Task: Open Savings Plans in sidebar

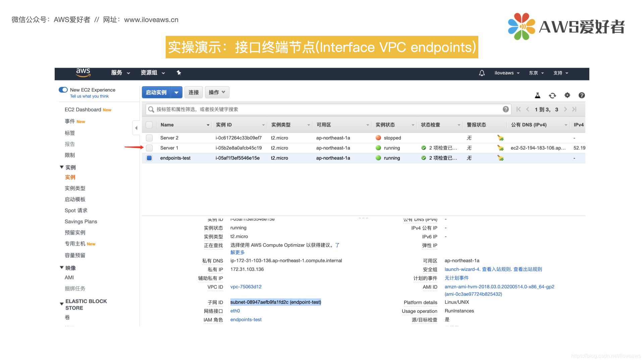Action: tap(81, 221)
